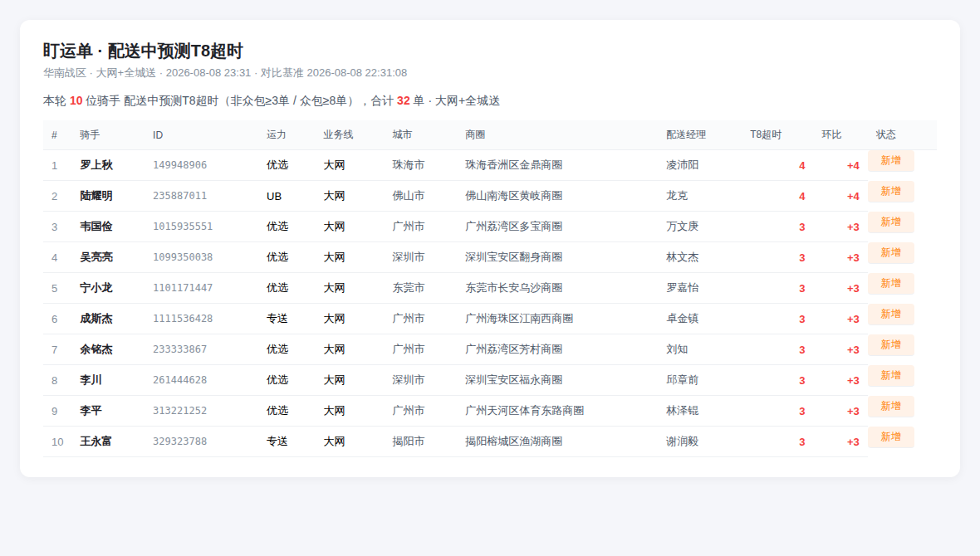
Task: Click rider ID 329323788
Action: pyautogui.click(x=180, y=441)
